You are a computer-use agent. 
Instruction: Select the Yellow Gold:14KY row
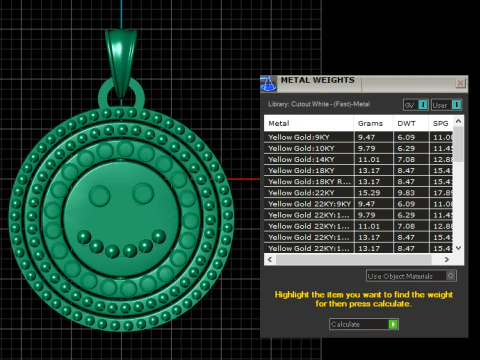[x=359, y=159]
